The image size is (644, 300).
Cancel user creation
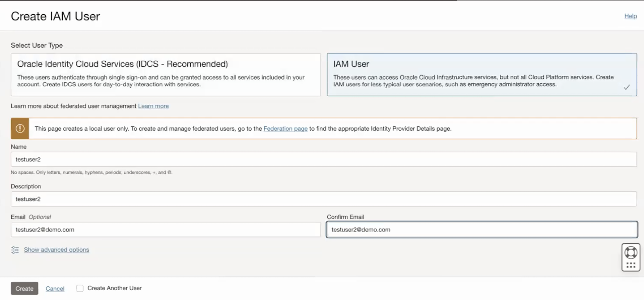[55, 288]
